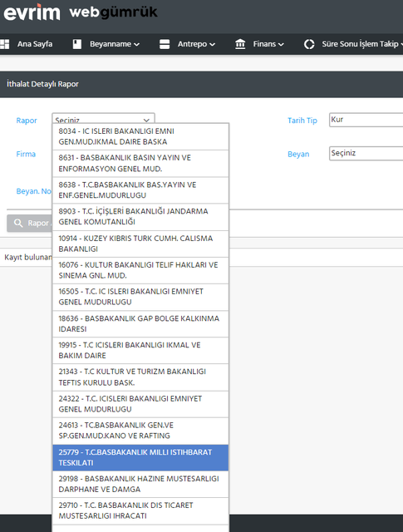Image resolution: width=403 pixels, height=532 pixels.
Task: Click the Antrepo storage icon
Action: [165, 44]
